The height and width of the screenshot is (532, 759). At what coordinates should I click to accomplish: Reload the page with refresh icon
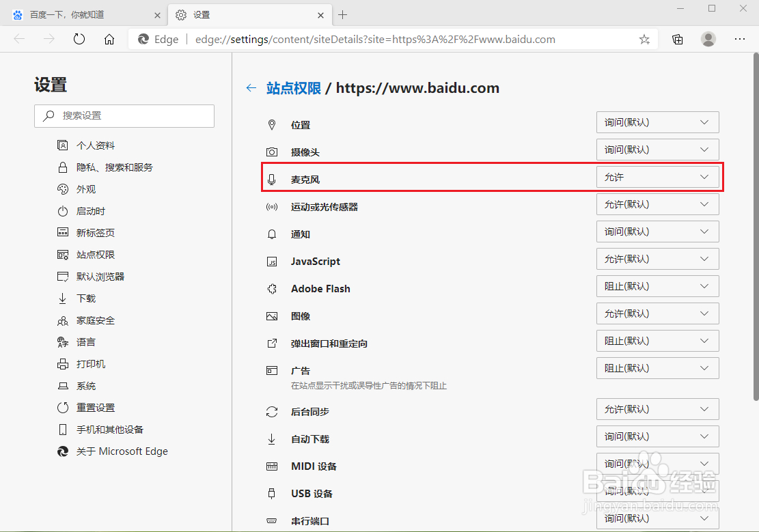pyautogui.click(x=79, y=39)
